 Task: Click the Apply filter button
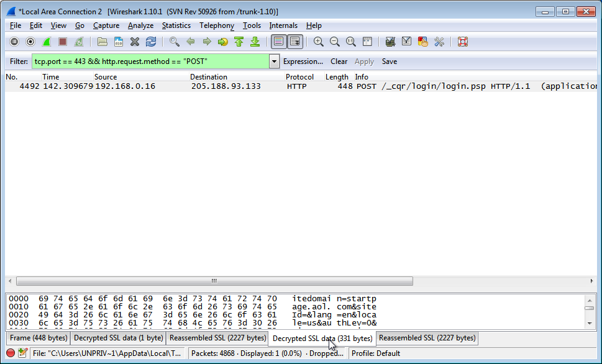(364, 61)
